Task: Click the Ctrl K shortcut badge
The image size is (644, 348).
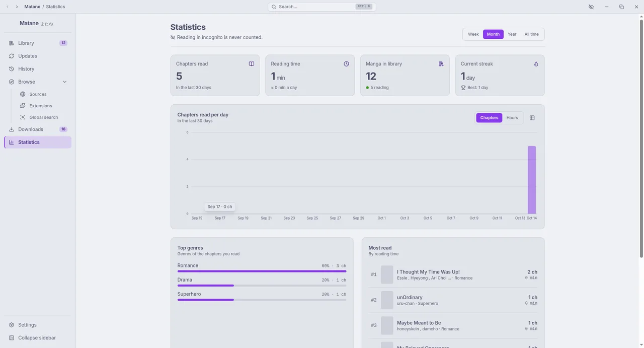Action: (364, 7)
